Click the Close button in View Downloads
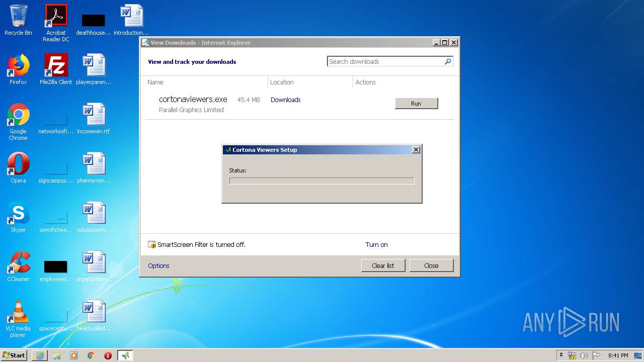The image size is (644, 362). tap(431, 265)
